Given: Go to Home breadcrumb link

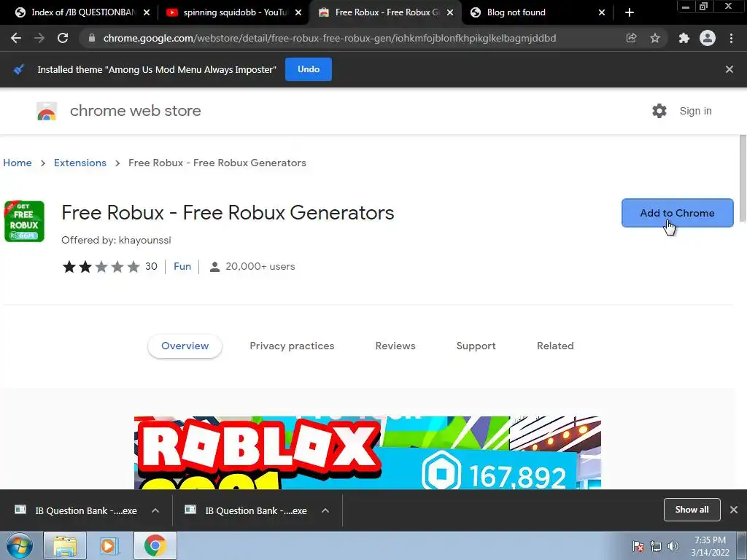Looking at the screenshot, I should pyautogui.click(x=18, y=163).
